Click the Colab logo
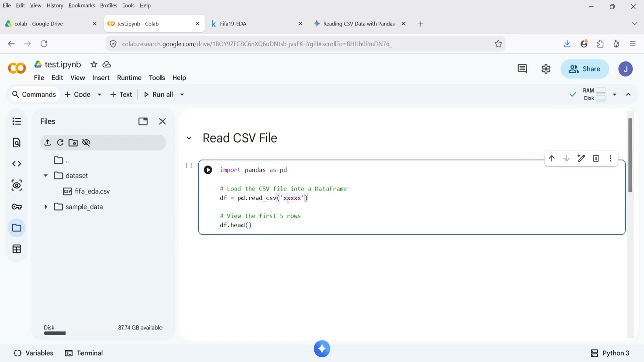644x362 pixels. pyautogui.click(x=17, y=68)
